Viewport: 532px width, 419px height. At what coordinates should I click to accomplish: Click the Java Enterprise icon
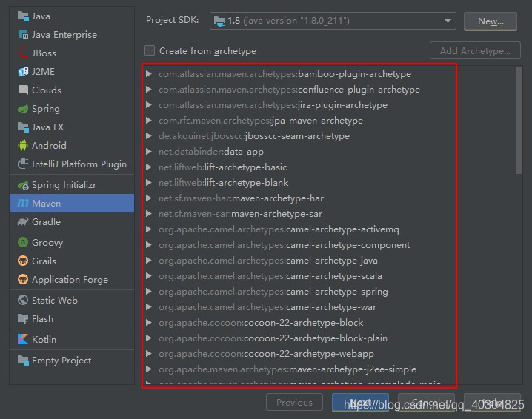coord(23,35)
